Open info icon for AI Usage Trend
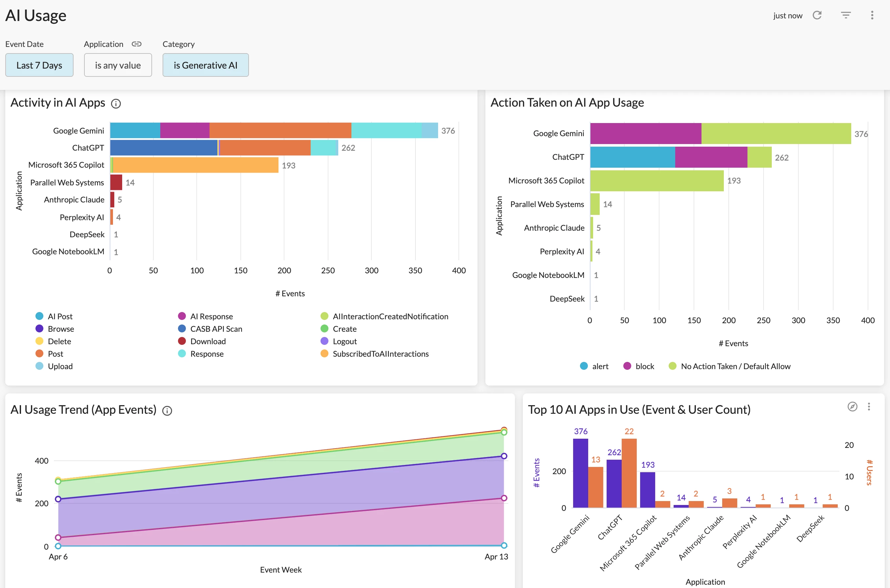This screenshot has height=588, width=890. pos(167,410)
